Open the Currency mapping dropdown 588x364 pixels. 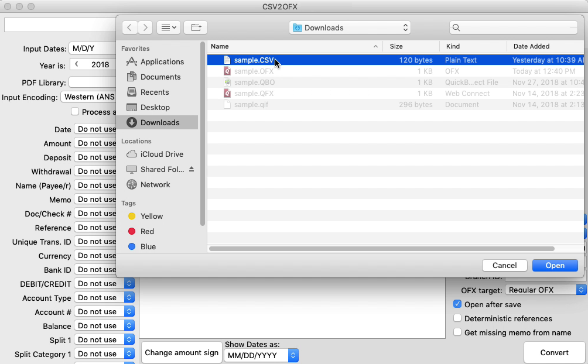(95, 256)
